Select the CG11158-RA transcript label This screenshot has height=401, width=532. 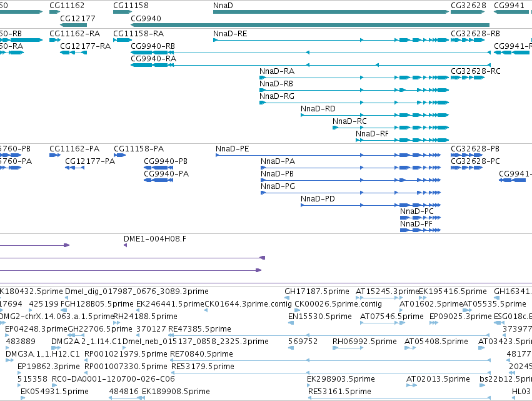point(138,34)
